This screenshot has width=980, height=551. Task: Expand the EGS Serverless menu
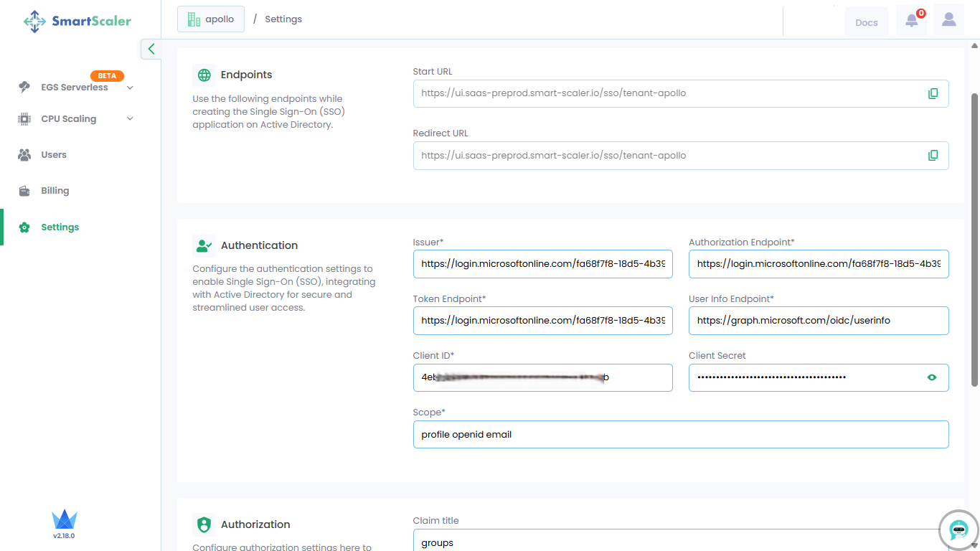(x=130, y=88)
